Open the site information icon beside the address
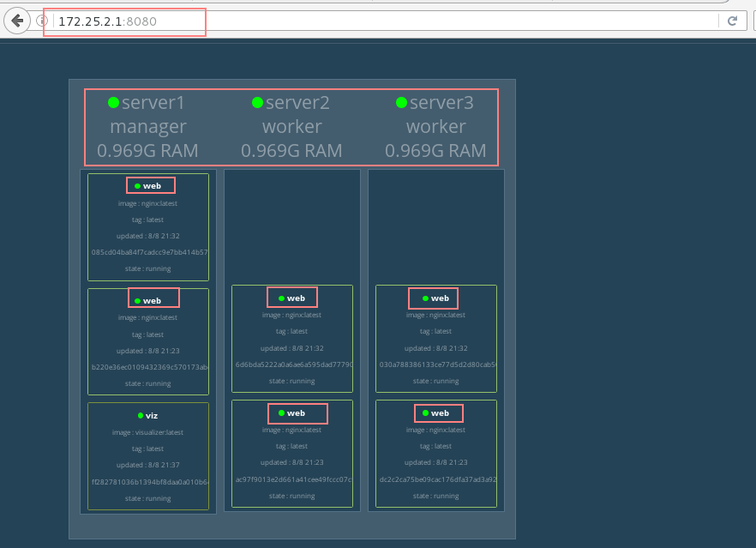 point(42,21)
